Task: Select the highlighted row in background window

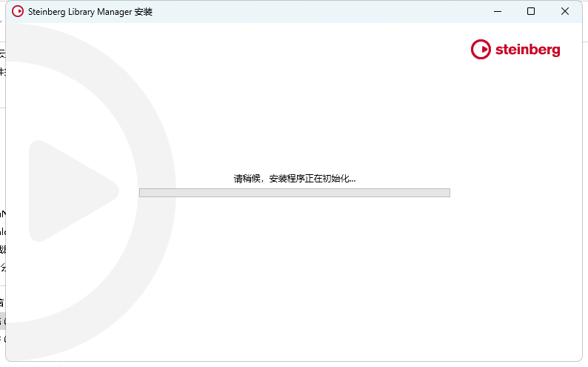Action: [2, 321]
